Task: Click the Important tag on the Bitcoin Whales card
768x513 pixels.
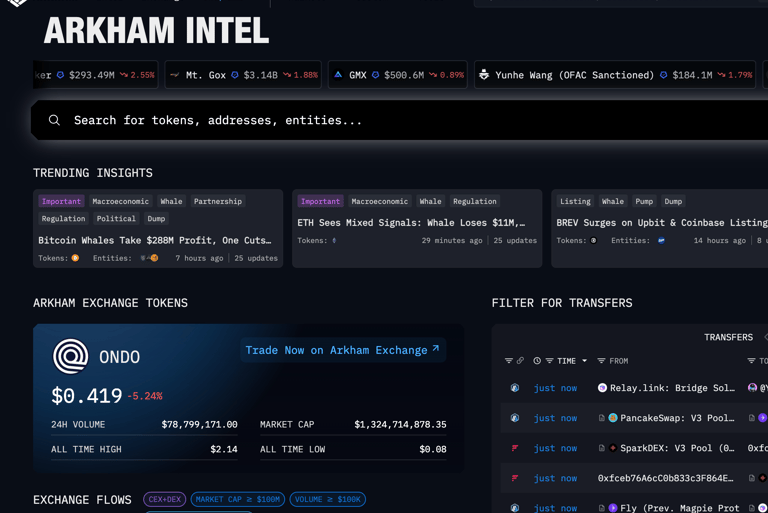Action: [x=61, y=201]
